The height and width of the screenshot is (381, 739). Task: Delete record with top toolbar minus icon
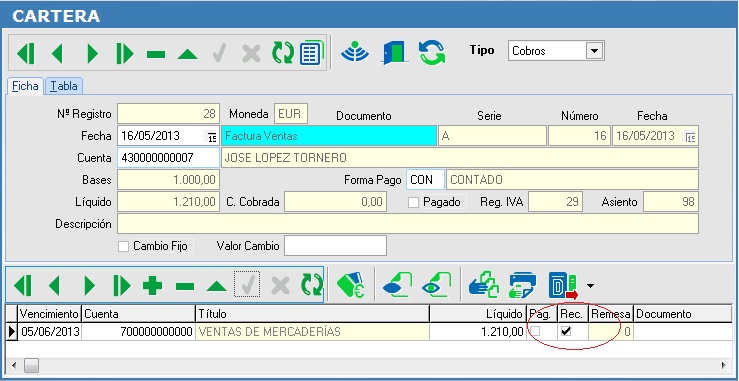point(156,54)
